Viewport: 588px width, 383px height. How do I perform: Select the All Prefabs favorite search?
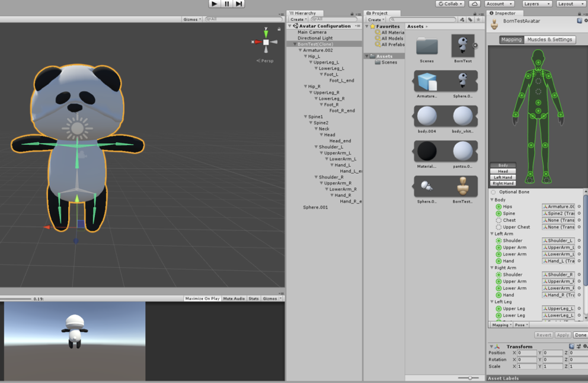[x=392, y=44]
